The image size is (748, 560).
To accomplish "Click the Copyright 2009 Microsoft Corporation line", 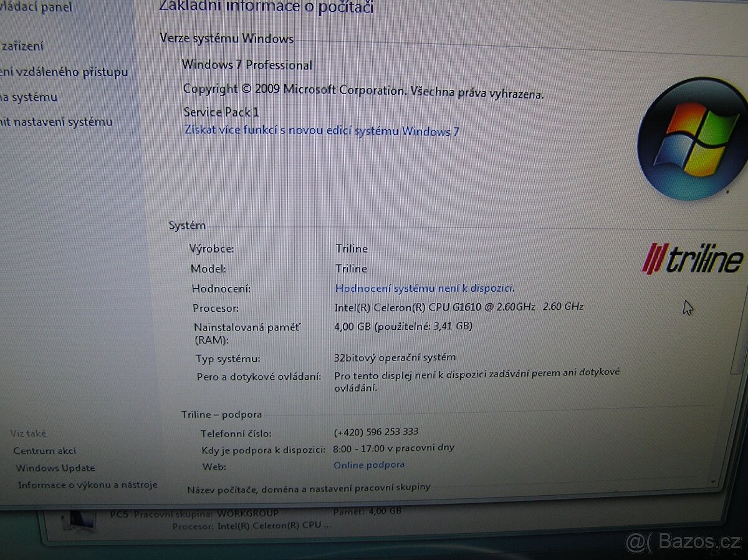I will click(363, 90).
